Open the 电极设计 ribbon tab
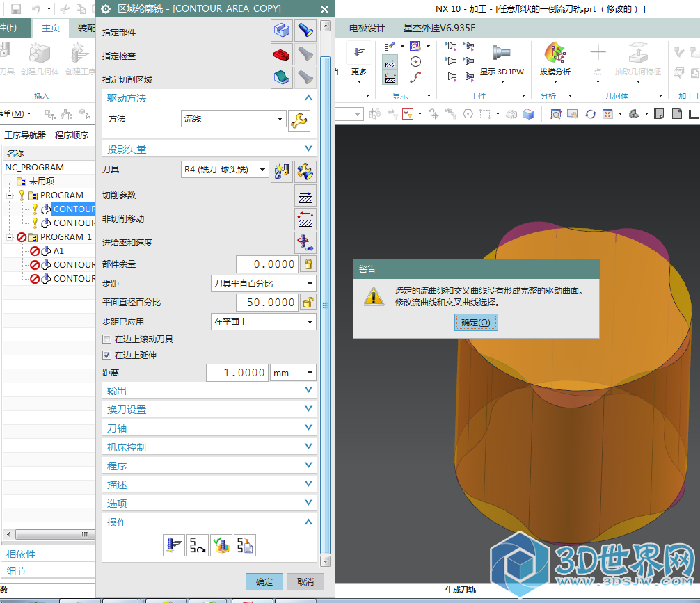This screenshot has height=603, width=700. (x=367, y=28)
